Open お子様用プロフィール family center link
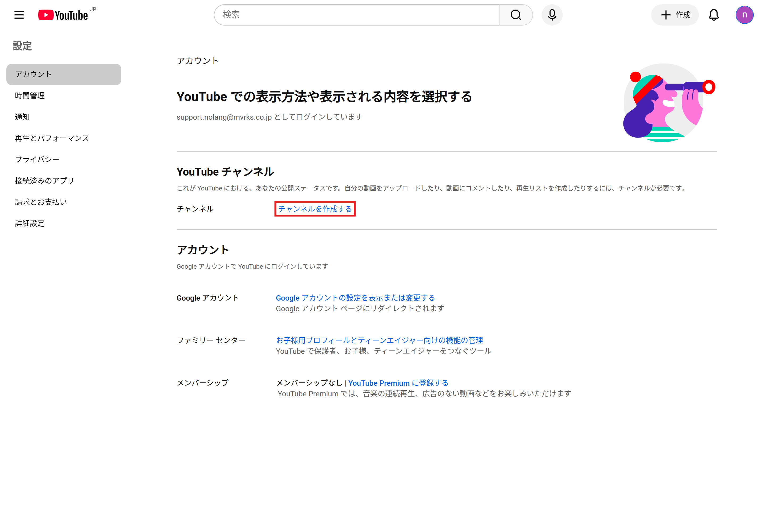Screen dimensions: 766x532 (x=379, y=340)
